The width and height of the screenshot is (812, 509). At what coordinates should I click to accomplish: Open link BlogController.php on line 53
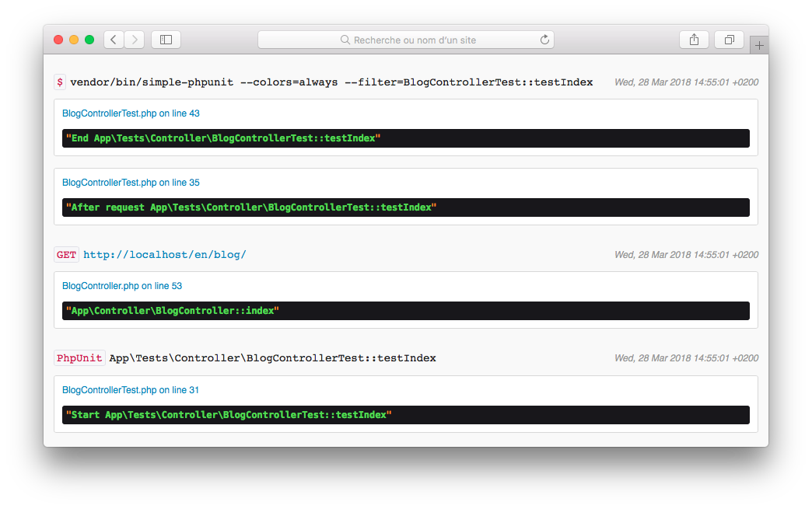pos(122,286)
